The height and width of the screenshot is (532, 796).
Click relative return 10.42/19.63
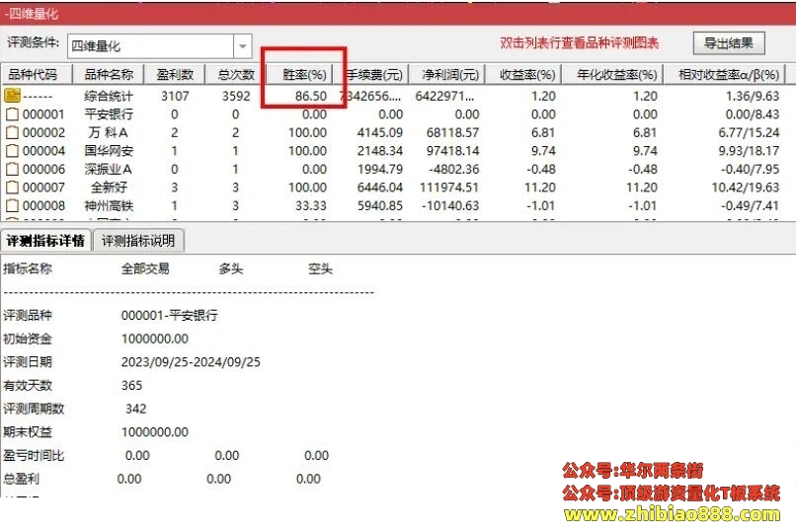coord(746,188)
